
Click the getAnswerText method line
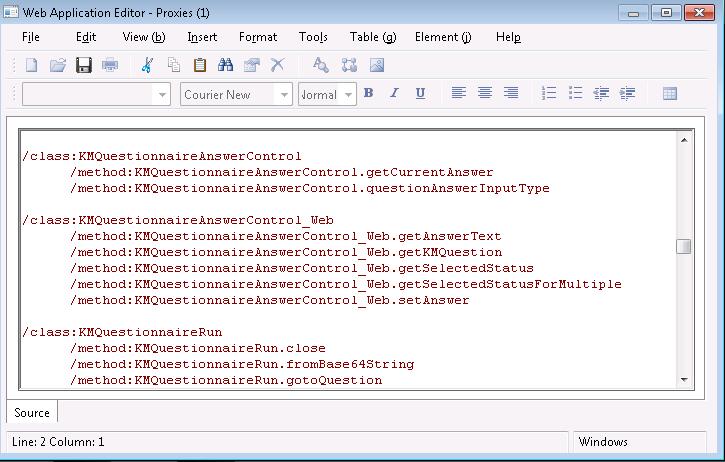(x=286, y=236)
